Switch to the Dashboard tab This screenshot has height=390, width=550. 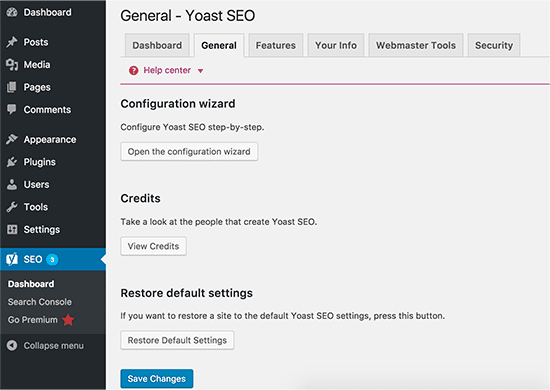click(x=157, y=45)
